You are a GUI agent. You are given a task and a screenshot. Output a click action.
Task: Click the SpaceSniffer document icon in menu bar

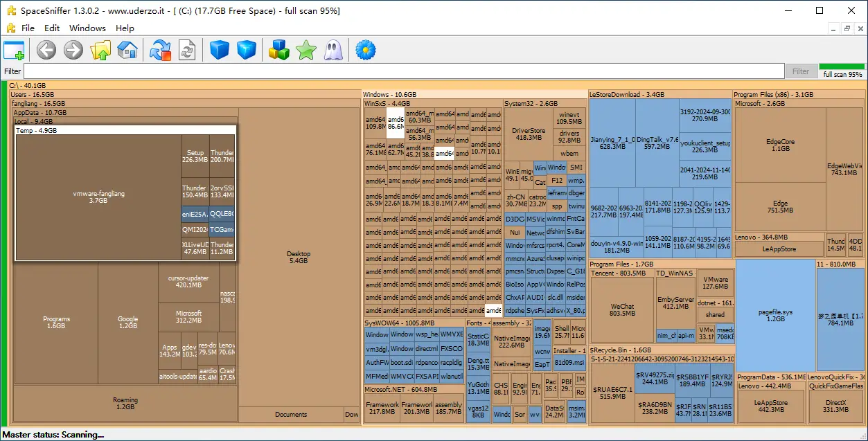tap(10, 28)
